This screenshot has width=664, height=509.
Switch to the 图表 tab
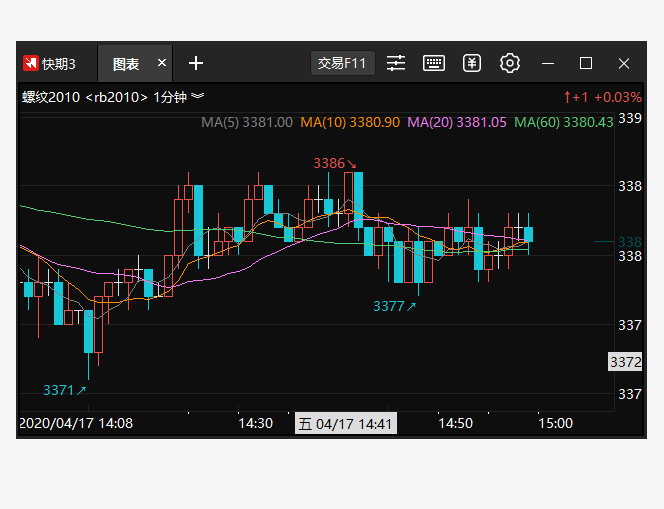pyautogui.click(x=126, y=64)
